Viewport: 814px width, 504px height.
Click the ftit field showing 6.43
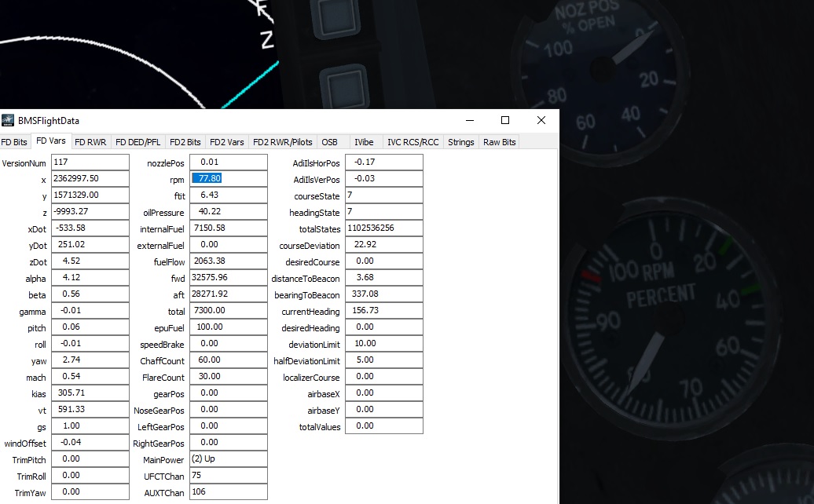click(229, 195)
